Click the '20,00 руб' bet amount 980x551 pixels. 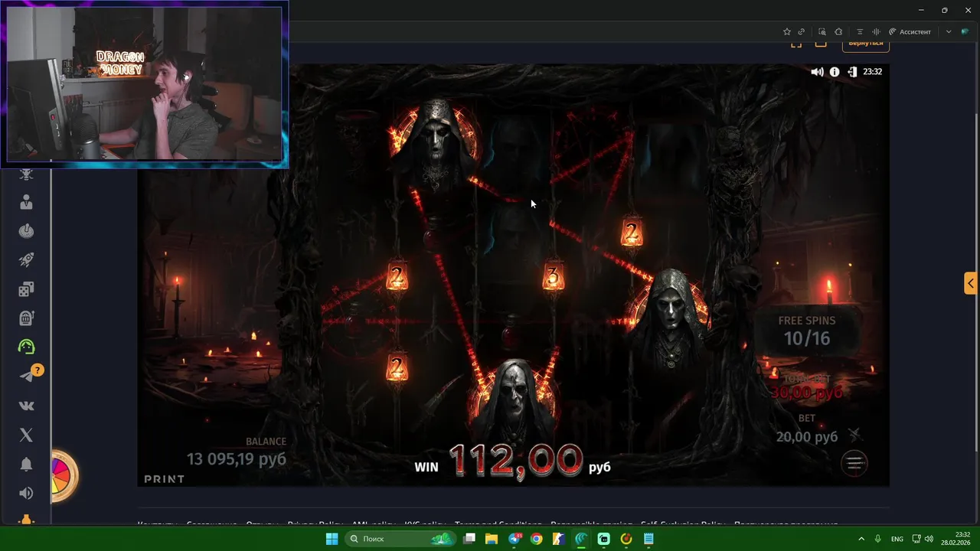click(x=806, y=437)
